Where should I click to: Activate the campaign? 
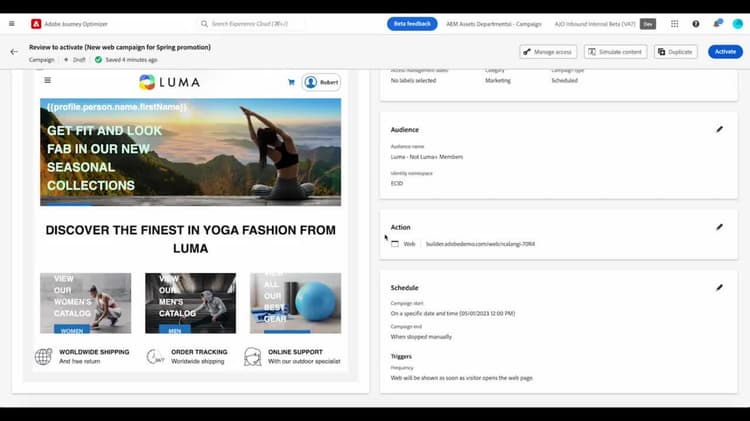click(725, 52)
